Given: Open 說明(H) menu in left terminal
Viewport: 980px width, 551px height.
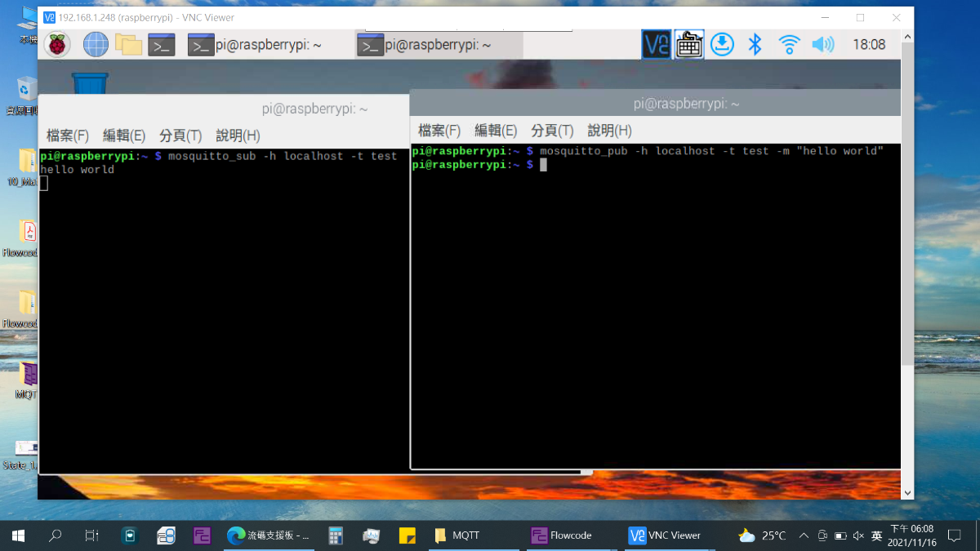Looking at the screenshot, I should (x=238, y=136).
